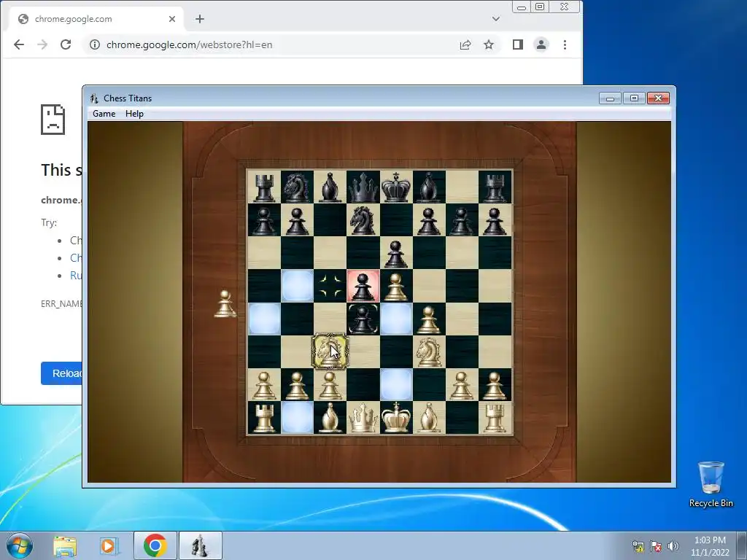Click Chrome's reload page icon
The width and height of the screenshot is (747, 560).
(x=66, y=44)
